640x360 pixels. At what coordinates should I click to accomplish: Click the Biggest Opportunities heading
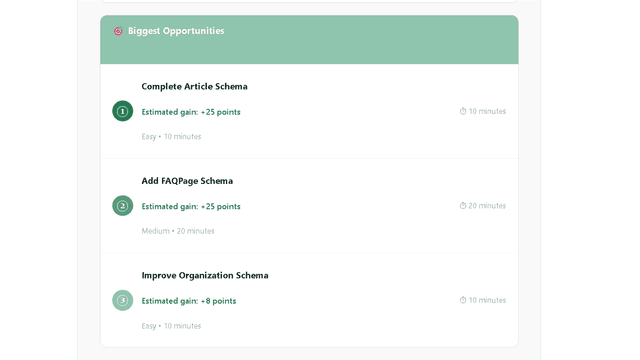point(176,31)
